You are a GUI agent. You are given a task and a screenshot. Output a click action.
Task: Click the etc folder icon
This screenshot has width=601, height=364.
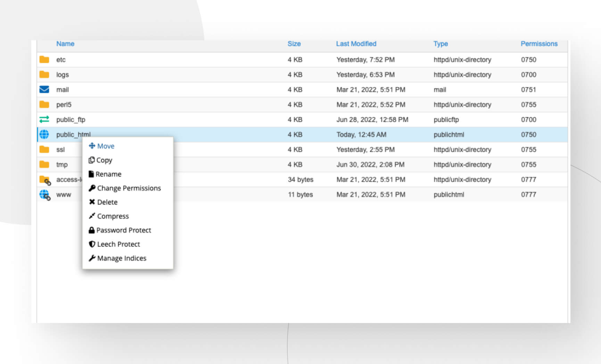point(44,59)
